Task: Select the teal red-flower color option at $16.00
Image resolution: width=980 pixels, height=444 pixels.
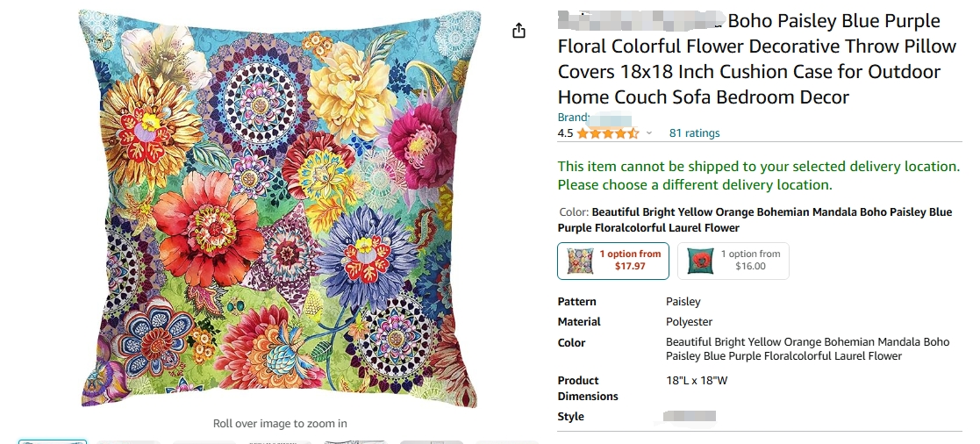Action: [733, 261]
